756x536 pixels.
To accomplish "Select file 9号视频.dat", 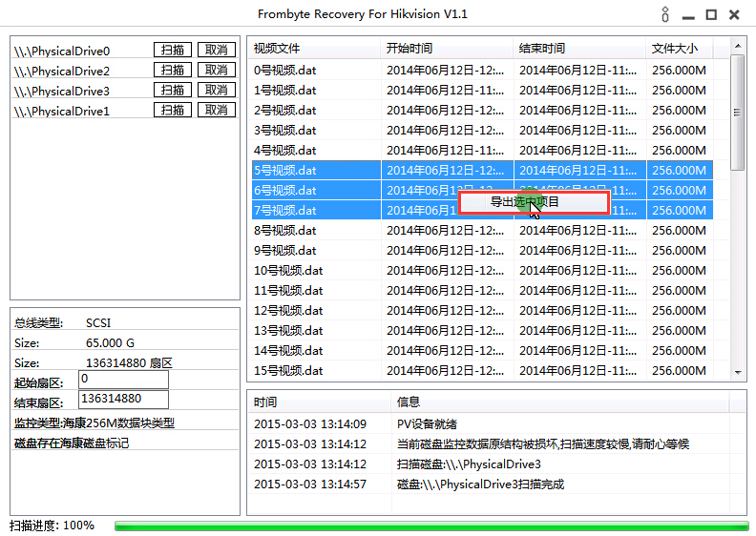I will (x=285, y=251).
